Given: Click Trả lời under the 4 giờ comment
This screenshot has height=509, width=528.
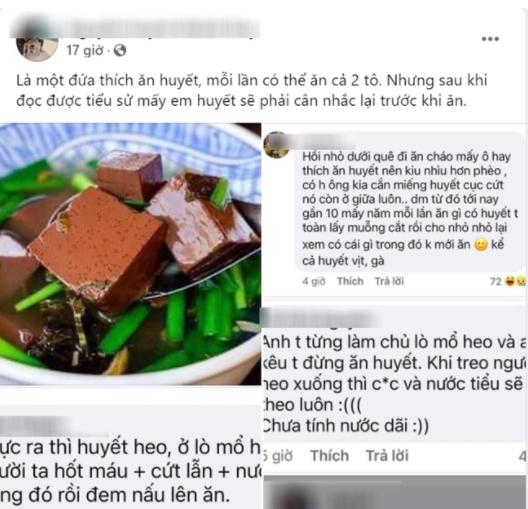Looking at the screenshot, I should [x=389, y=281].
